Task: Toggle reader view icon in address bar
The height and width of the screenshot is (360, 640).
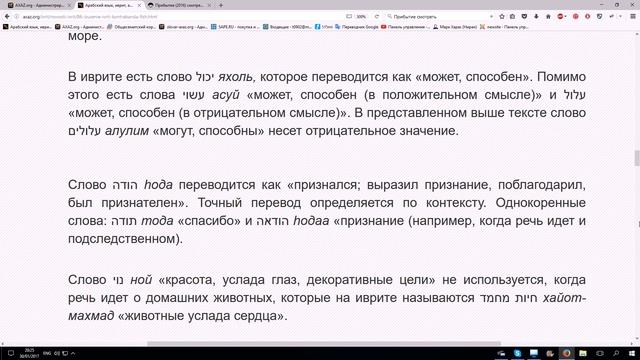Action: pos(349,16)
